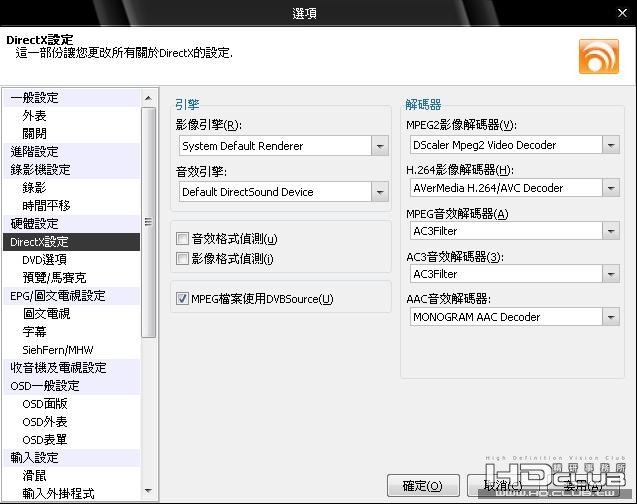Viewport: 637px width, 504px height.
Task: Click the 確定 OK button
Action: pyautogui.click(x=423, y=486)
